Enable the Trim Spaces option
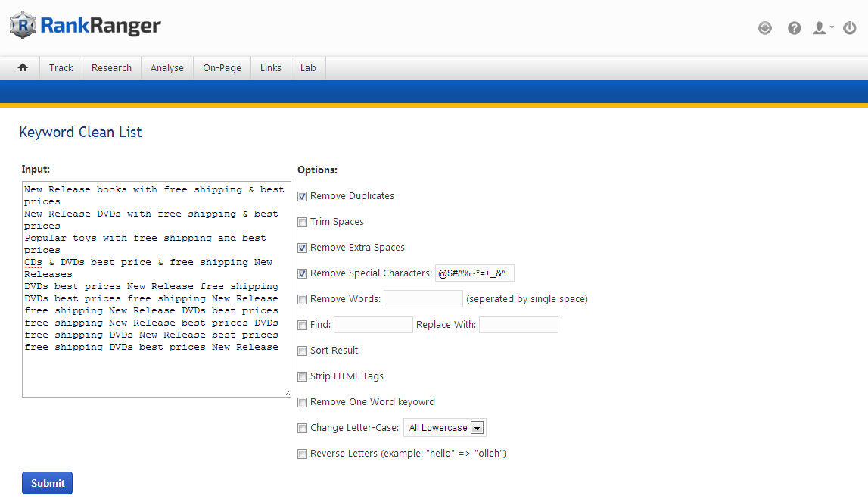 303,222
